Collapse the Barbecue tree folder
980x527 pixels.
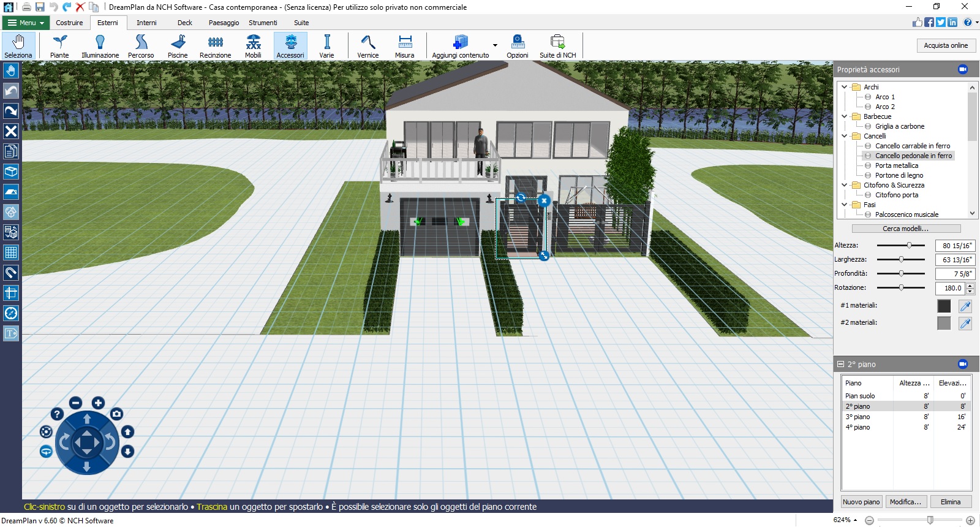coord(845,116)
